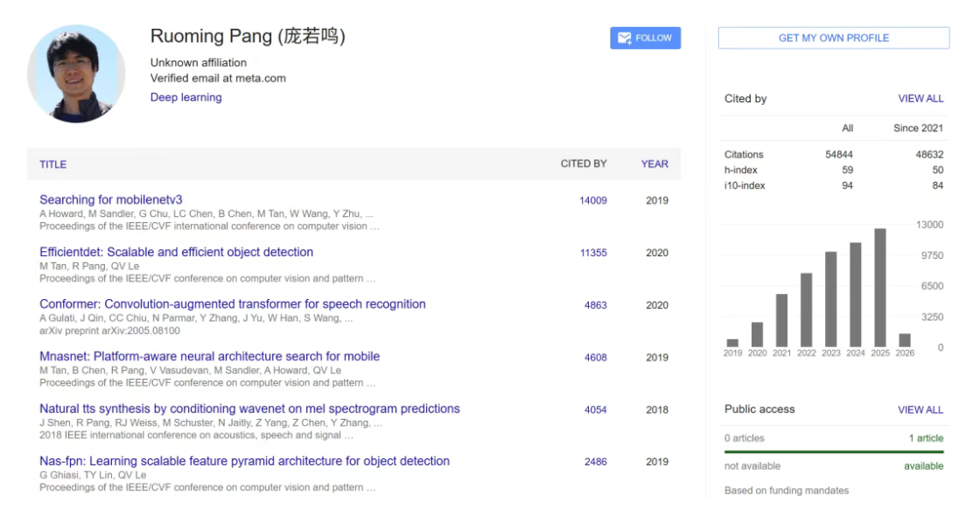Open the Conformer speech recognition paper
This screenshot has width=980, height=516.
[x=232, y=304]
